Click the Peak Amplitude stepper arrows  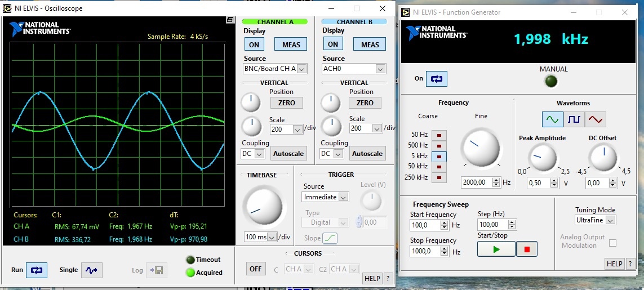(x=554, y=183)
